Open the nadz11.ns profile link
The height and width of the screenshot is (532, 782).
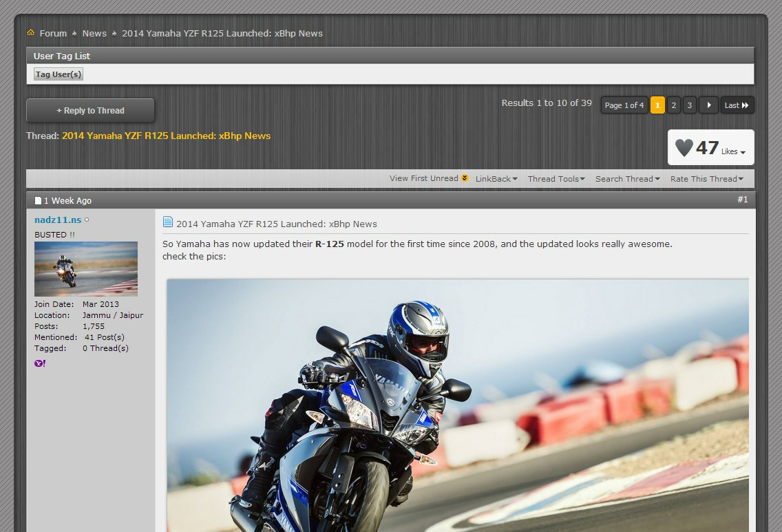[x=58, y=220]
